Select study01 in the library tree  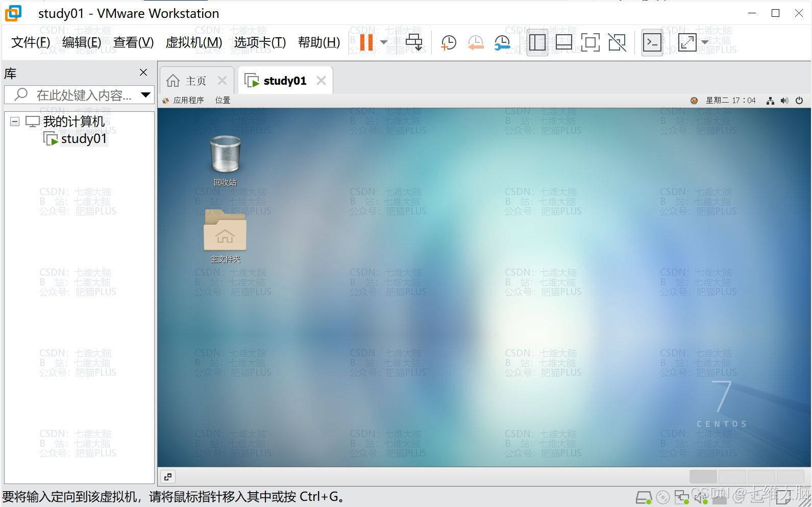84,139
